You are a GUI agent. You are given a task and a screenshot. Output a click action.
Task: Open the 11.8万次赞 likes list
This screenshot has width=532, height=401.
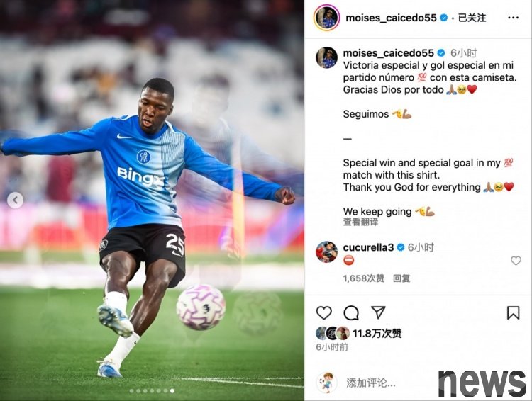(377, 334)
